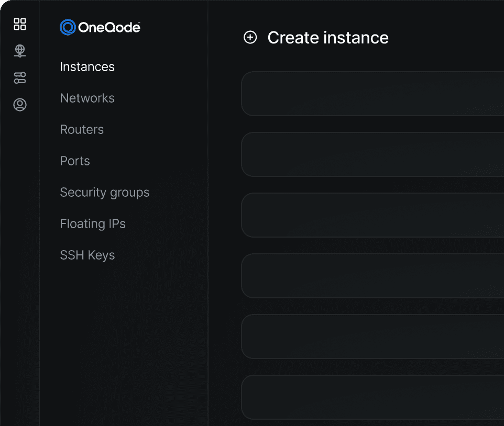504x426 pixels.
Task: Navigate to Routers
Action: click(x=82, y=129)
